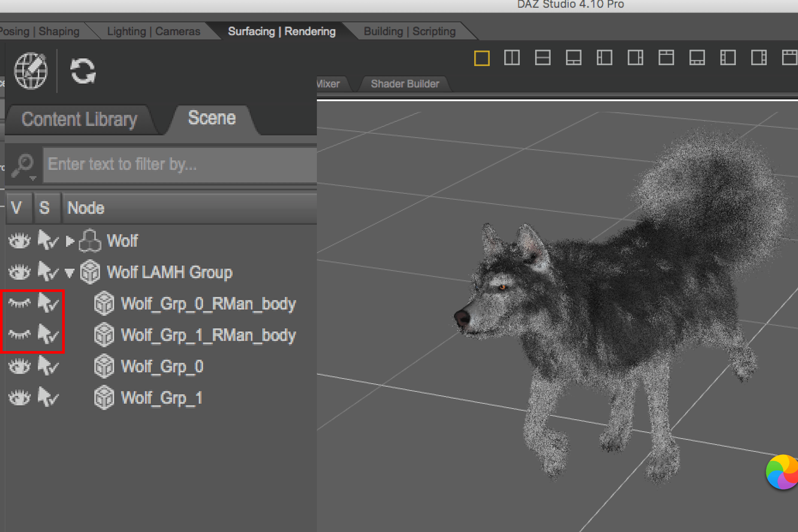Hide the Wolf_Grp_0 node

pyautogui.click(x=19, y=367)
